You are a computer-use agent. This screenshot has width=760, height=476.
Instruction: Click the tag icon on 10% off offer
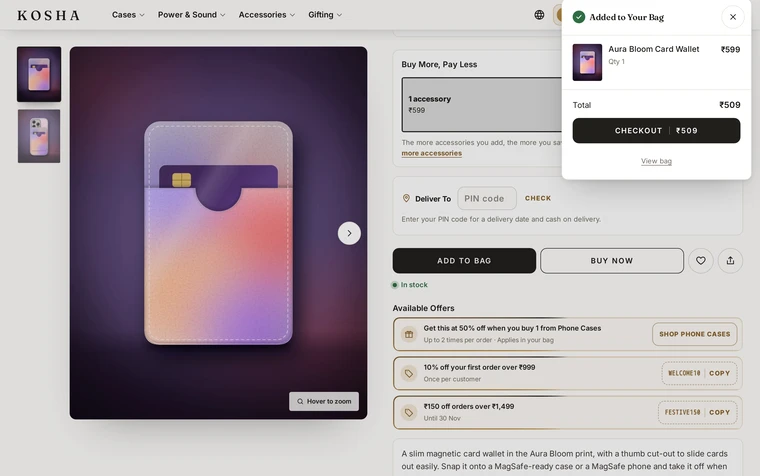pyautogui.click(x=409, y=373)
